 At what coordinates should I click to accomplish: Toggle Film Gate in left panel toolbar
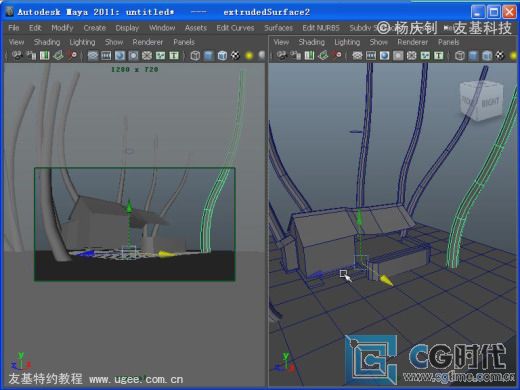pyautogui.click(x=106, y=55)
